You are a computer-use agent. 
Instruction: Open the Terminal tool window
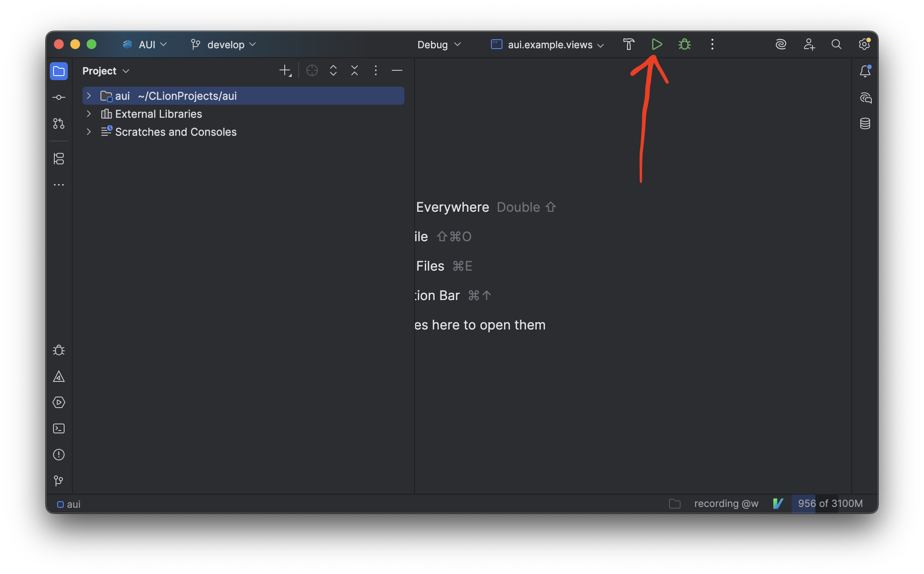pos(59,428)
